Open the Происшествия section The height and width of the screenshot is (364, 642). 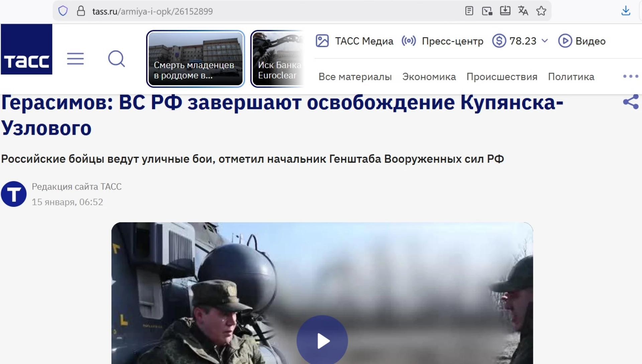coord(502,77)
